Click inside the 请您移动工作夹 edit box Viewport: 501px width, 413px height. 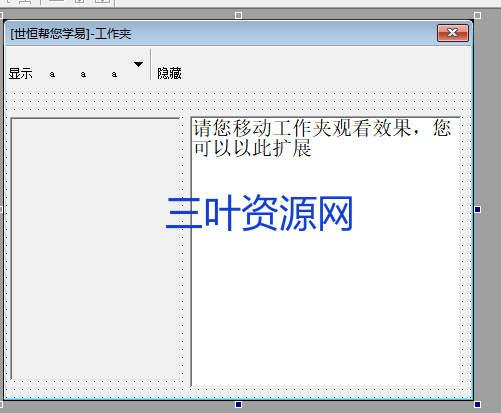click(x=326, y=252)
